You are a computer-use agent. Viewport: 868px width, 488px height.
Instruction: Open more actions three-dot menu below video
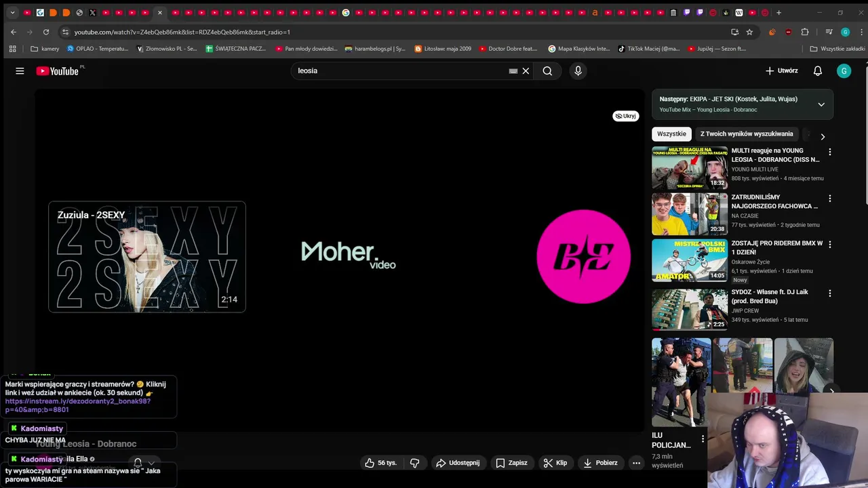[x=636, y=463]
